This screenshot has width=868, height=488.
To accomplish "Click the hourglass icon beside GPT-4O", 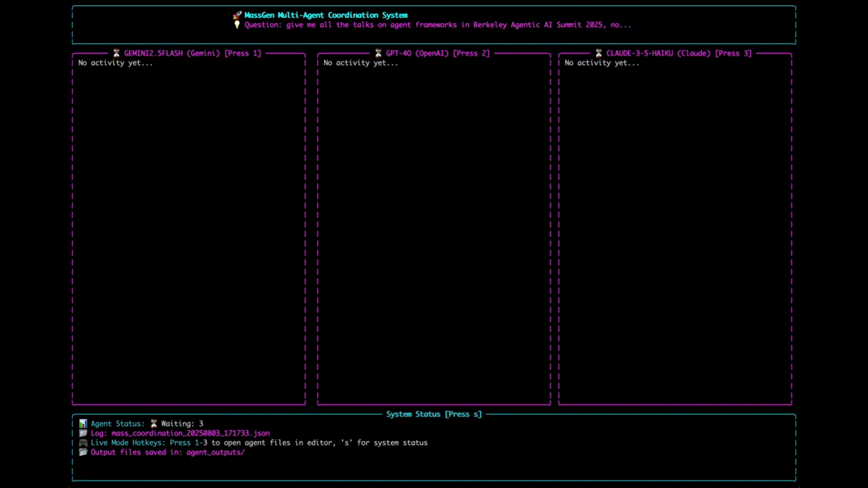I will pyautogui.click(x=378, y=53).
